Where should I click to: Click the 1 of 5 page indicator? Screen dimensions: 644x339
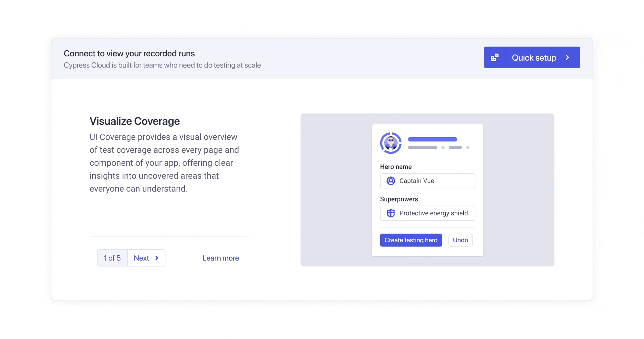click(x=112, y=258)
